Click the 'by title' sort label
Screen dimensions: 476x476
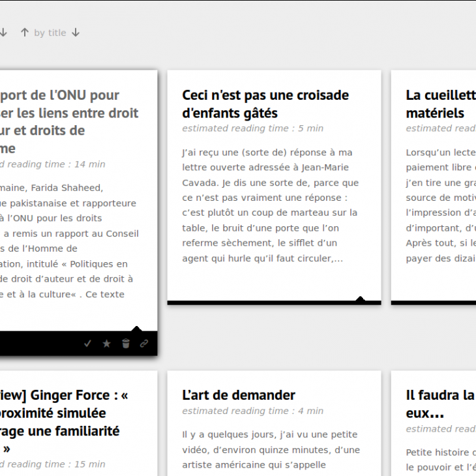tap(50, 33)
